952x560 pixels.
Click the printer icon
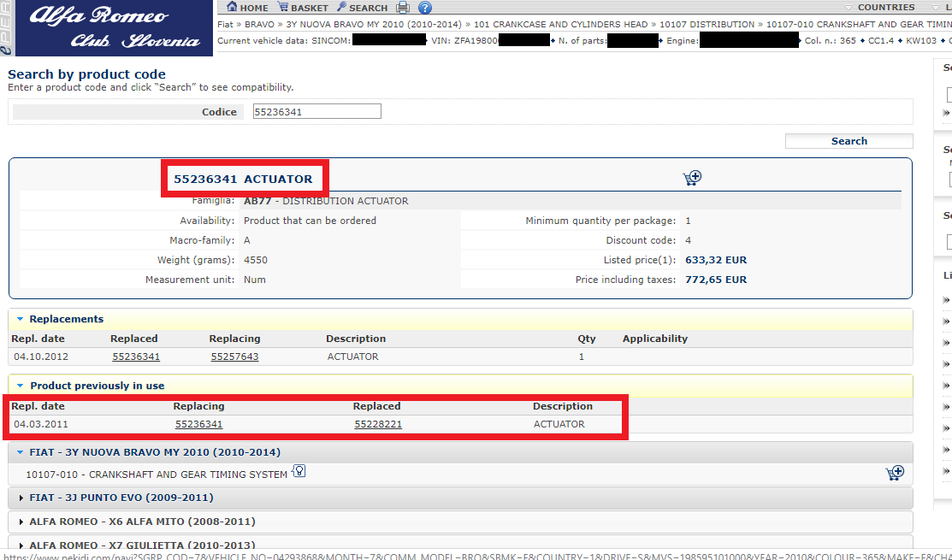point(403,8)
